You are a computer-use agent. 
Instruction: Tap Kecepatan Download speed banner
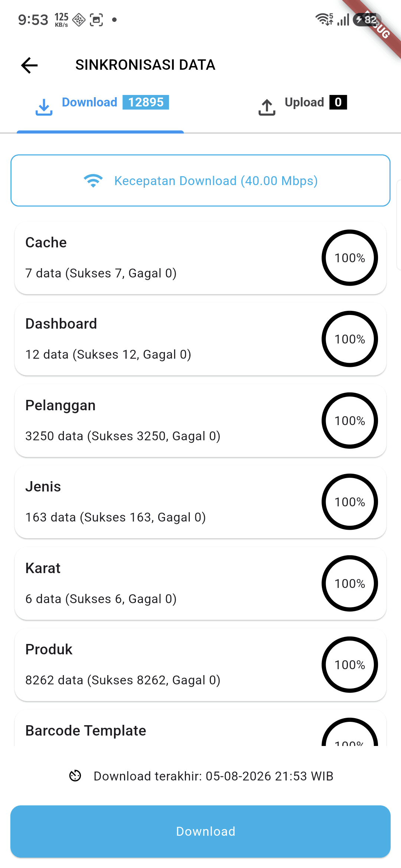tap(200, 181)
